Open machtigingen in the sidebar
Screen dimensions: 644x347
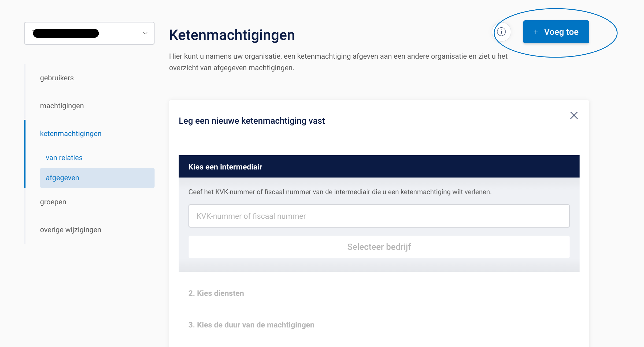point(62,106)
